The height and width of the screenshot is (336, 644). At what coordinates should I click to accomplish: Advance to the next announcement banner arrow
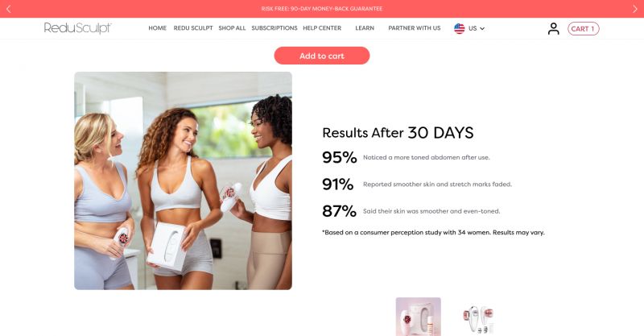click(x=635, y=9)
